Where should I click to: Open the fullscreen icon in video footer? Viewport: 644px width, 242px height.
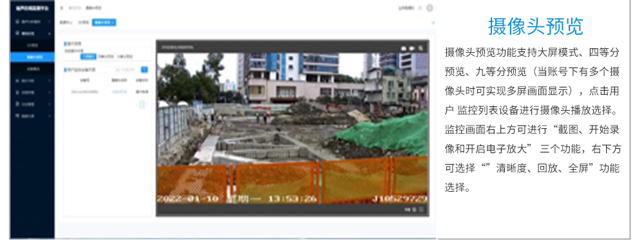click(421, 210)
